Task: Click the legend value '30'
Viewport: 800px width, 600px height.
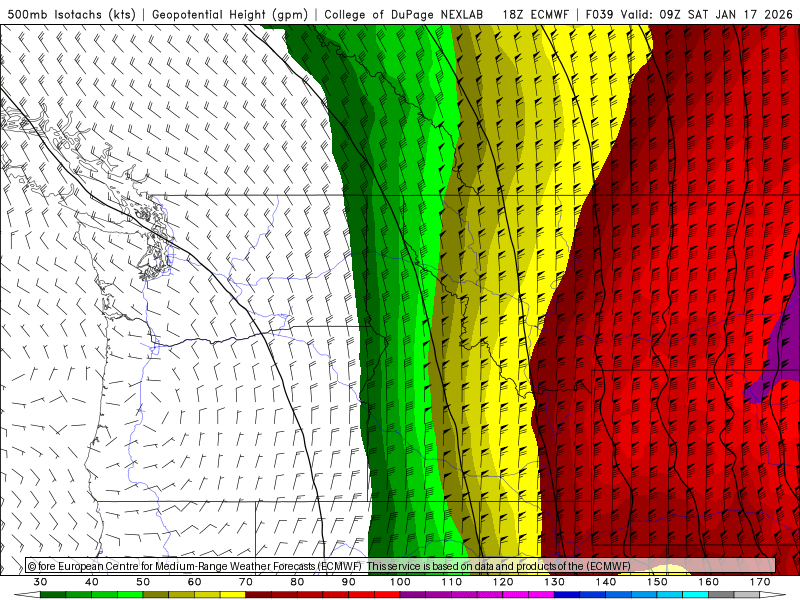Action: coord(40,582)
